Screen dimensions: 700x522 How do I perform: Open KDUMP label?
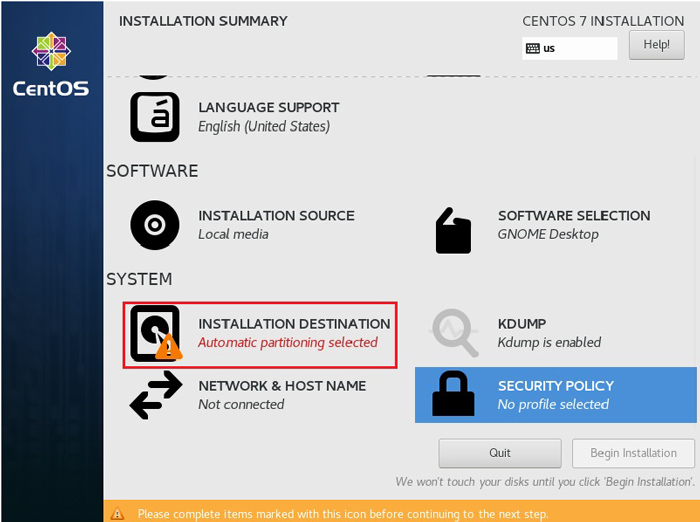tap(522, 324)
